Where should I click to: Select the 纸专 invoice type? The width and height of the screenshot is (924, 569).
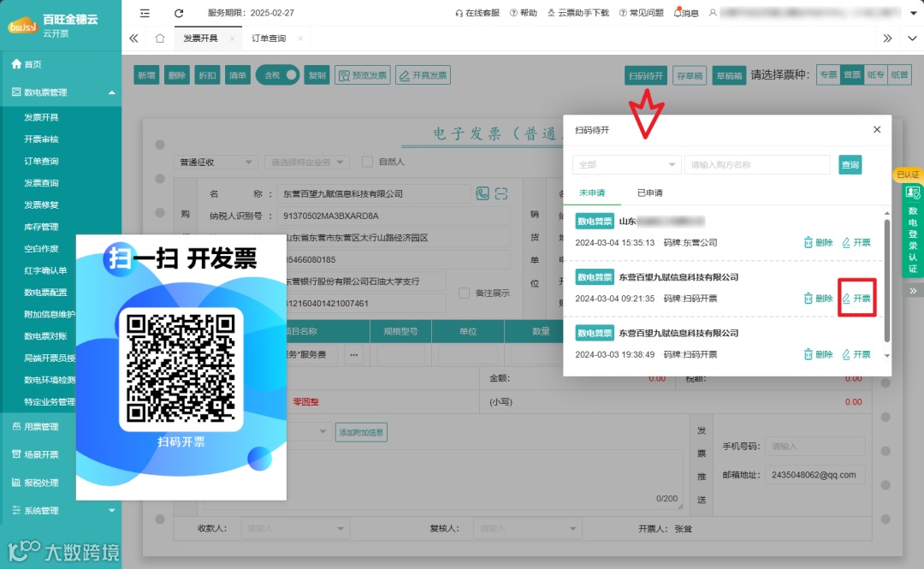coord(876,75)
